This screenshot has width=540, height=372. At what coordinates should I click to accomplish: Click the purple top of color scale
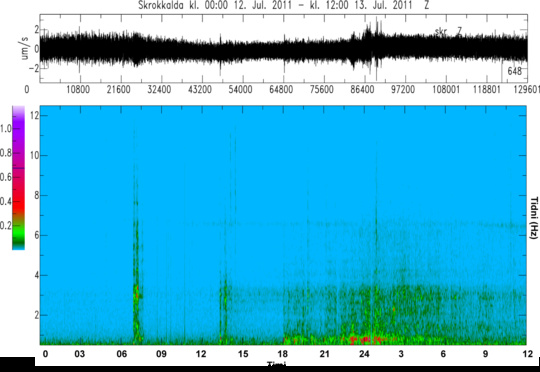[x=18, y=114]
